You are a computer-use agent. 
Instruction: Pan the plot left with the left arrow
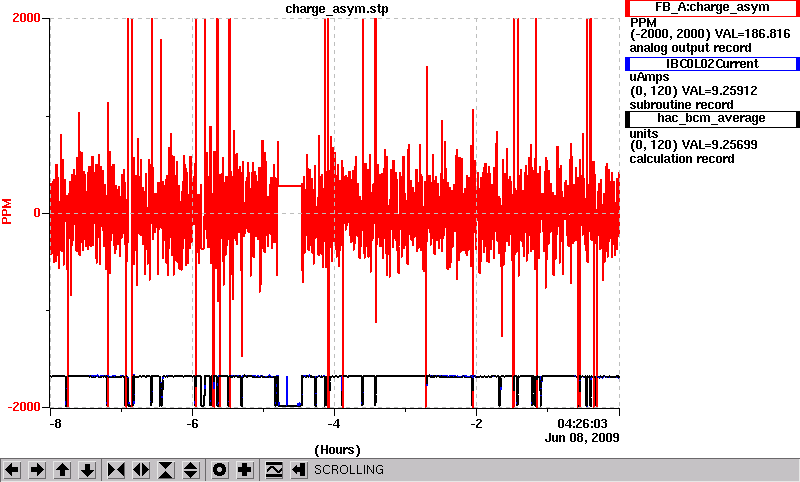click(x=12, y=470)
